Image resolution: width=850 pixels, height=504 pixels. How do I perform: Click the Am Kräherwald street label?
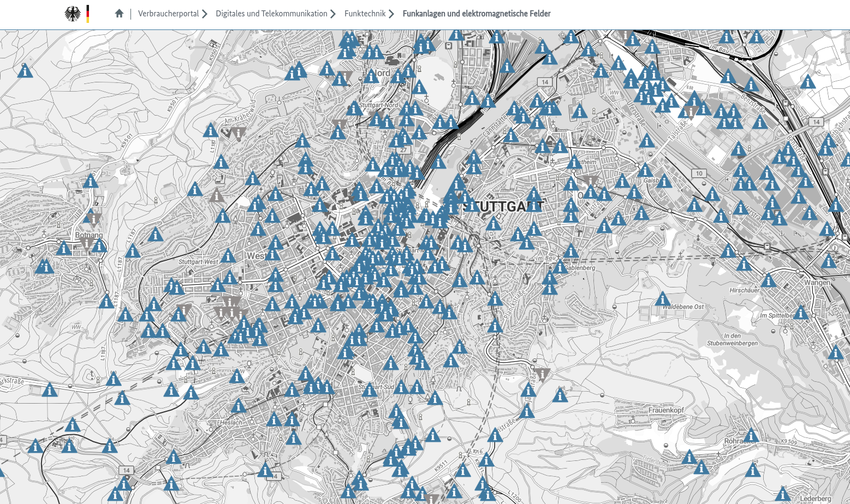240,112
